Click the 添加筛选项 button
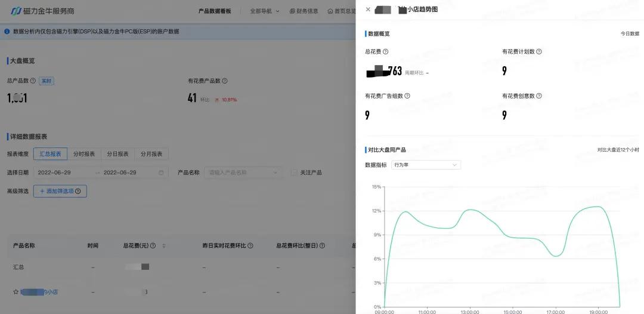 [60, 191]
